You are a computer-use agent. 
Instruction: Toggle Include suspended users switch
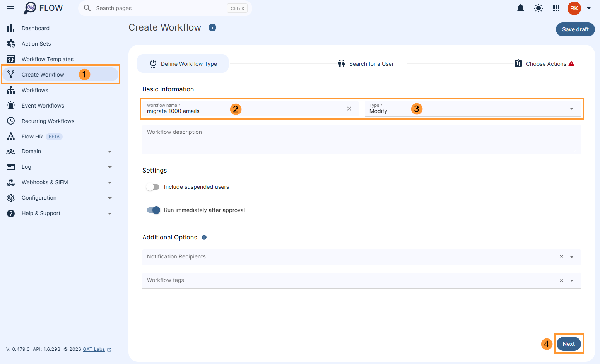pos(153,187)
